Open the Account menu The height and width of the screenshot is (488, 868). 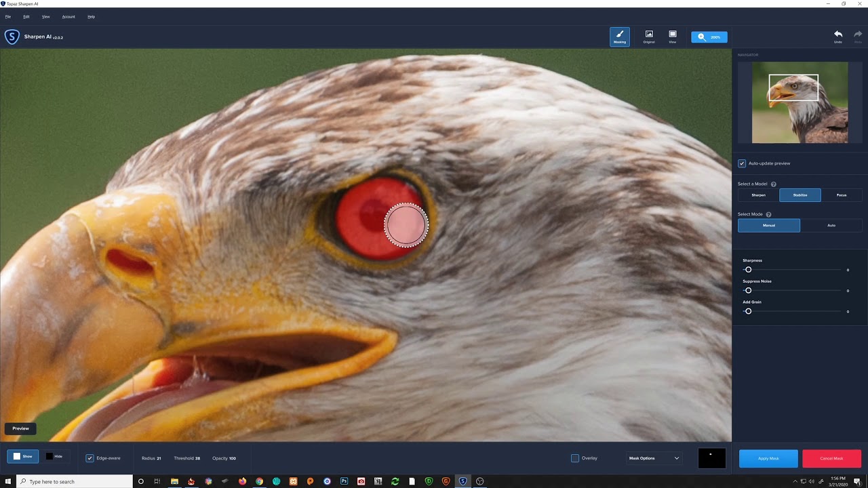(x=68, y=16)
